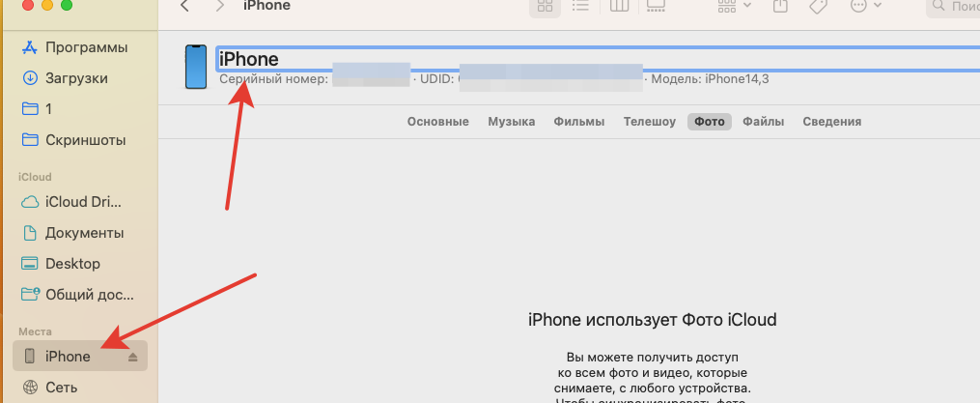
Task: Go back with the left chevron
Action: point(183,6)
